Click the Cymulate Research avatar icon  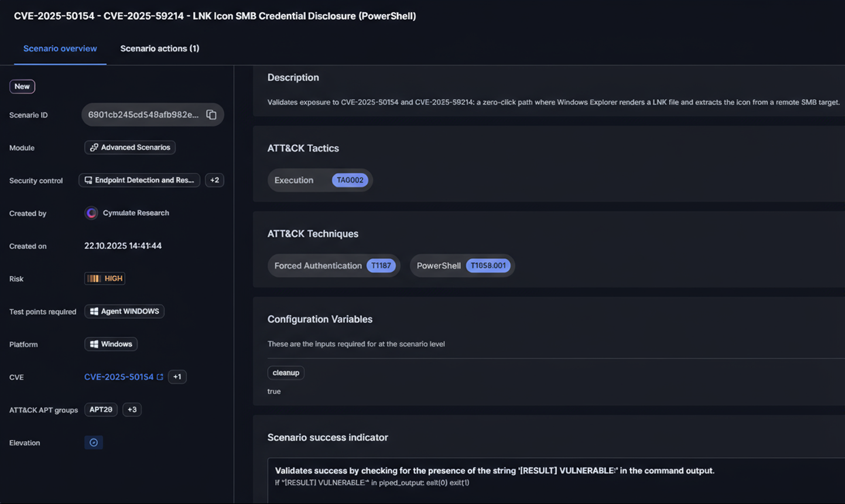pyautogui.click(x=91, y=213)
